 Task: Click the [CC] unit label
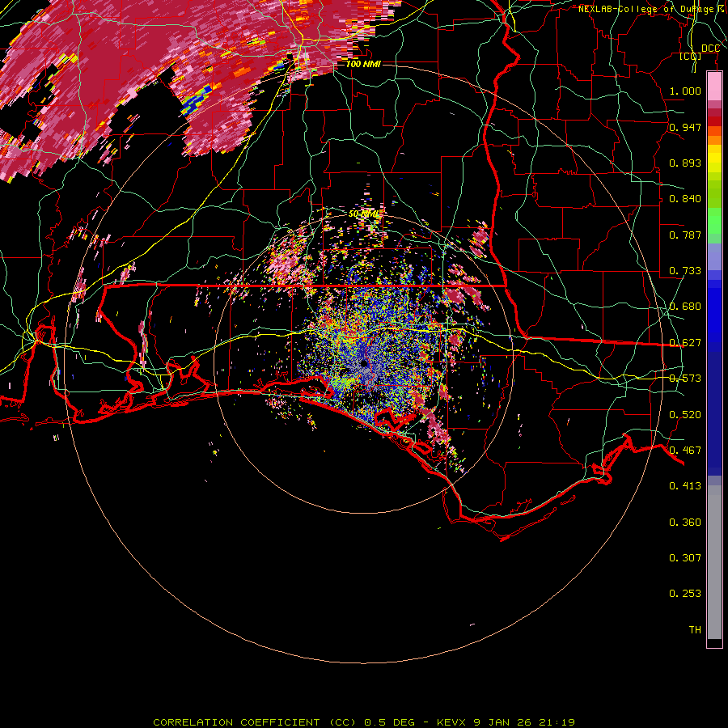(691, 57)
